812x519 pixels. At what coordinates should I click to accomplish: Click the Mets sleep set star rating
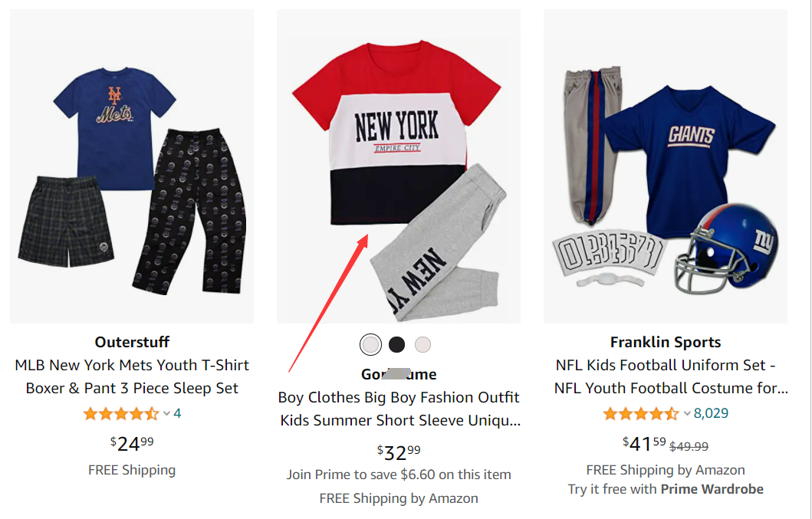tap(121, 414)
